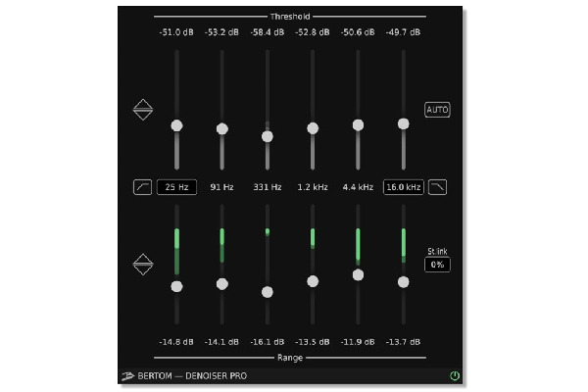Click the 1.2 kHz band label

313,187
